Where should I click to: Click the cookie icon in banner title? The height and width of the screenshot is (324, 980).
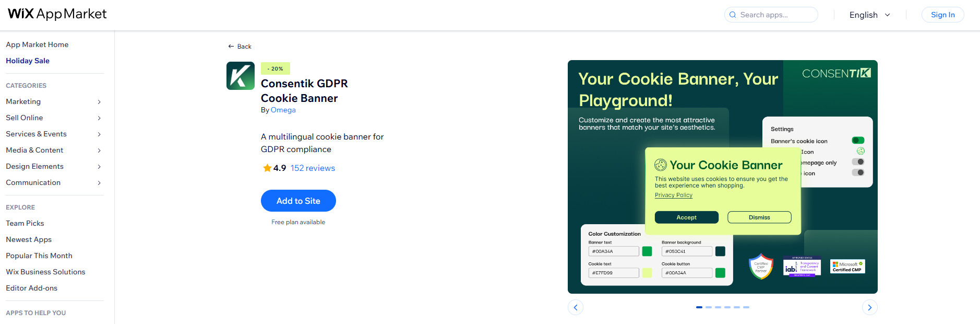(x=661, y=165)
